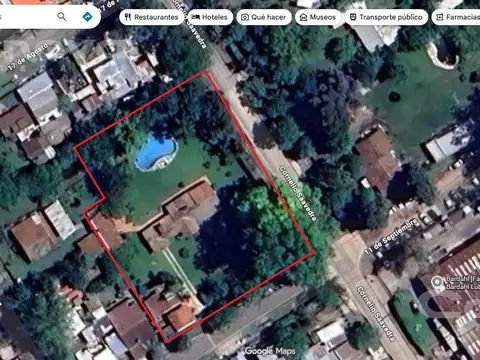This screenshot has width=480, height=360.
Task: Open directions with the blue arrow icon
Action: (x=87, y=16)
